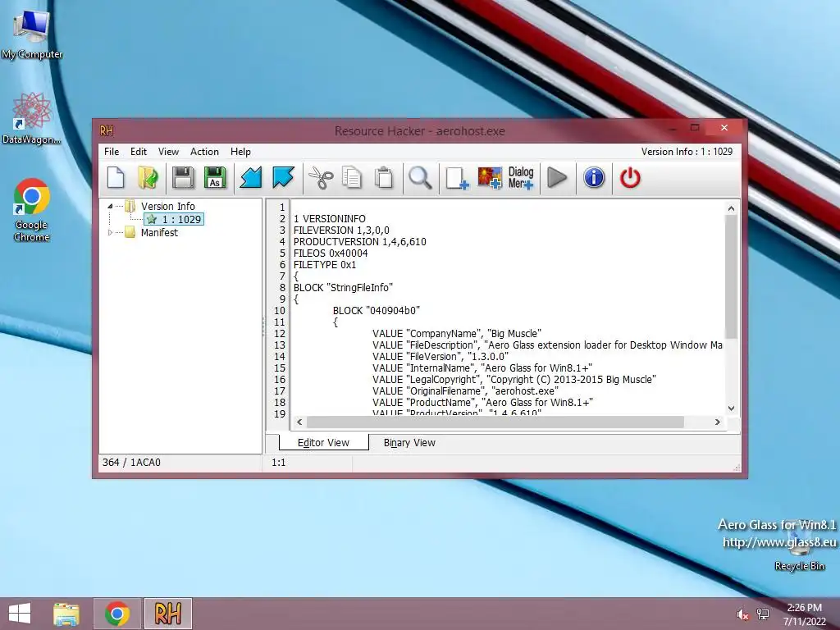The height and width of the screenshot is (630, 840).
Task: Click the Resource Hacker taskbar button
Action: pyautogui.click(x=167, y=614)
